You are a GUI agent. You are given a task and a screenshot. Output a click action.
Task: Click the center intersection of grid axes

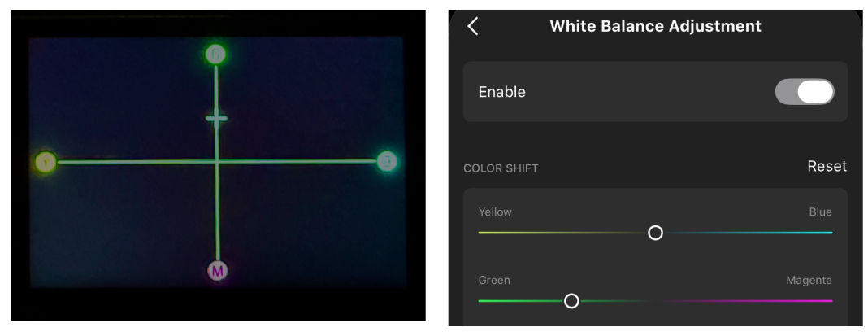click(x=217, y=161)
